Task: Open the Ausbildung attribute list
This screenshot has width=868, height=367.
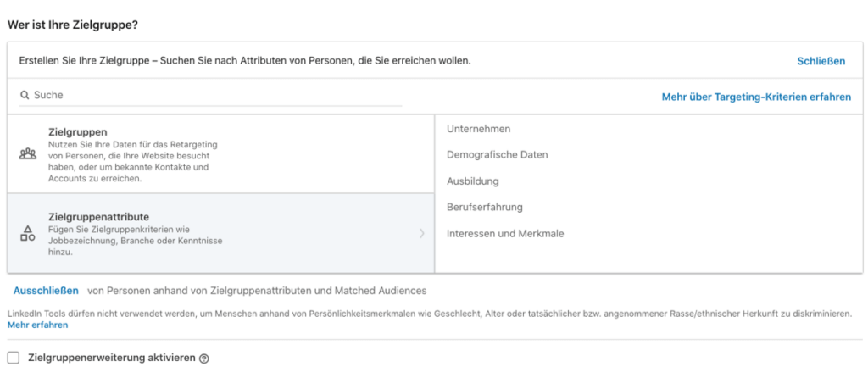Action: [473, 181]
